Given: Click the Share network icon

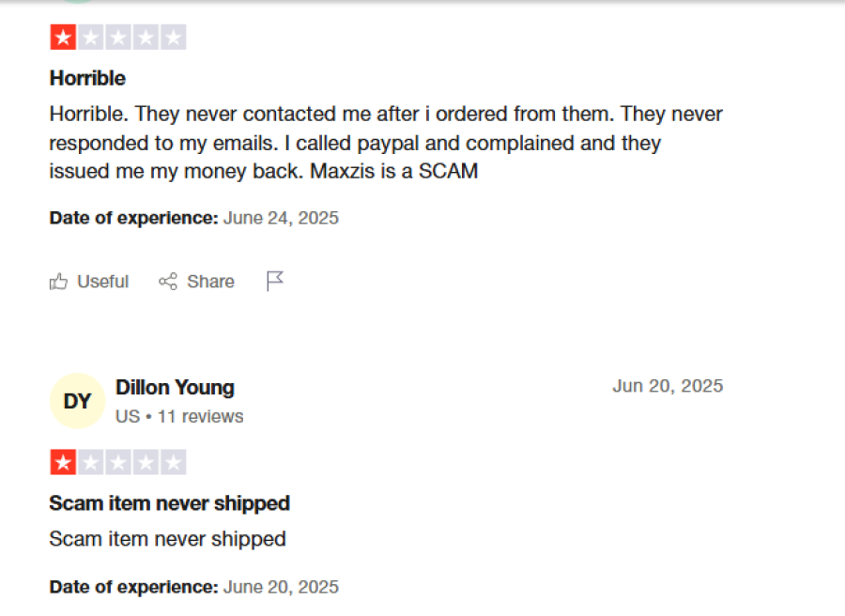Looking at the screenshot, I should [x=168, y=282].
